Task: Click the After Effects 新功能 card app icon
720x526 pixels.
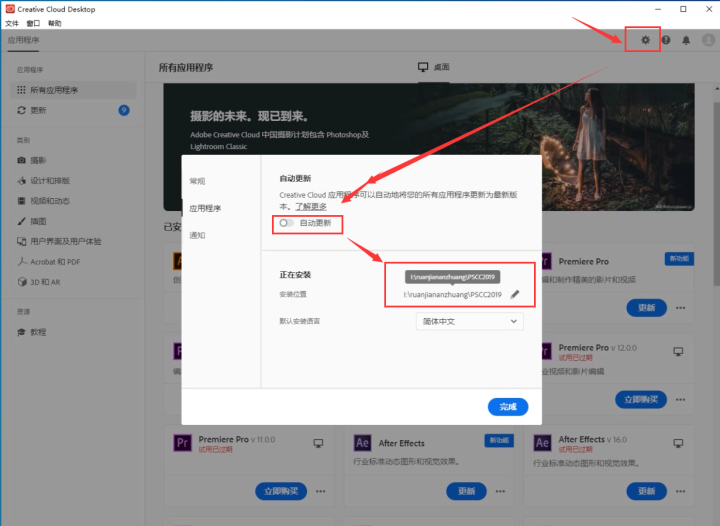Action: coord(362,443)
